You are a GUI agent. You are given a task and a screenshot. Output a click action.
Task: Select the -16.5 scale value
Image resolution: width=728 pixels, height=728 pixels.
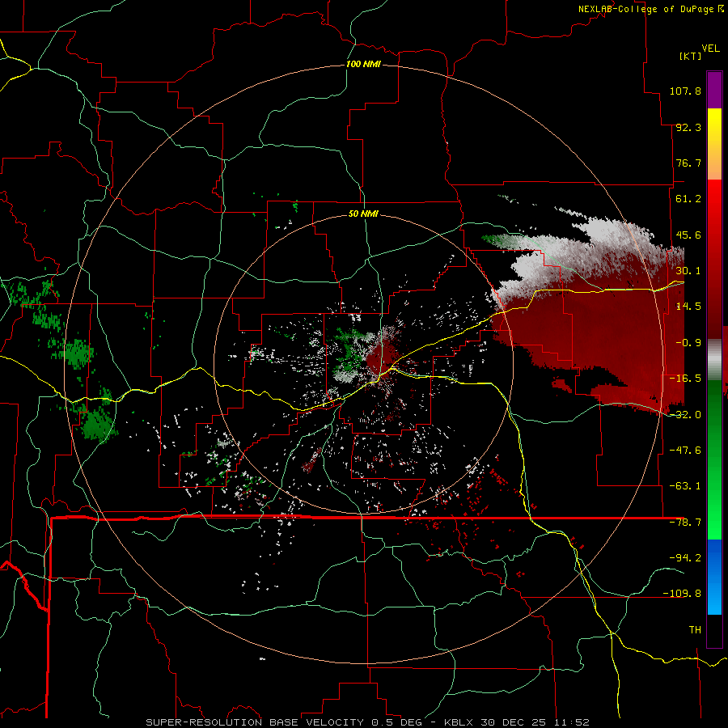685,379
